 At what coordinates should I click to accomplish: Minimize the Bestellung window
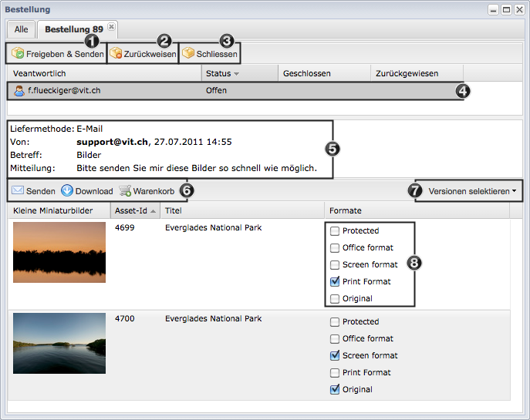(493, 10)
